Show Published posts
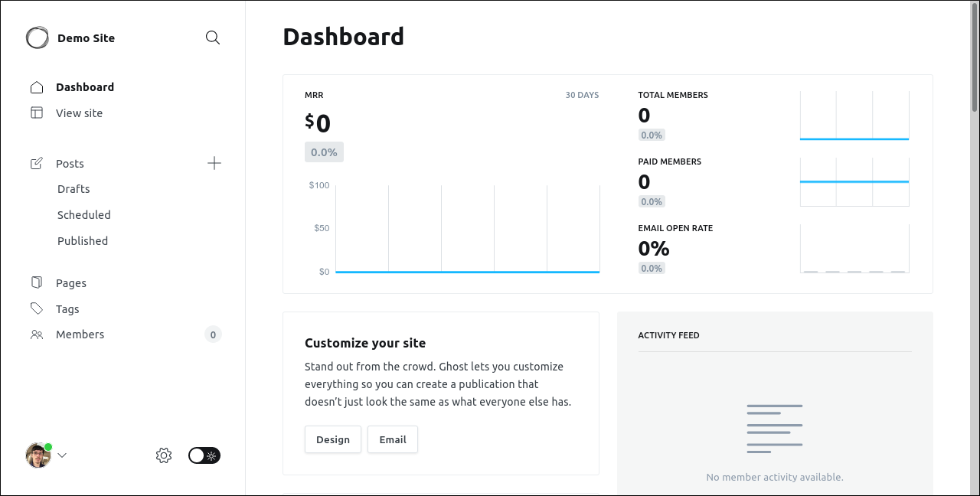This screenshot has height=496, width=980. [83, 241]
